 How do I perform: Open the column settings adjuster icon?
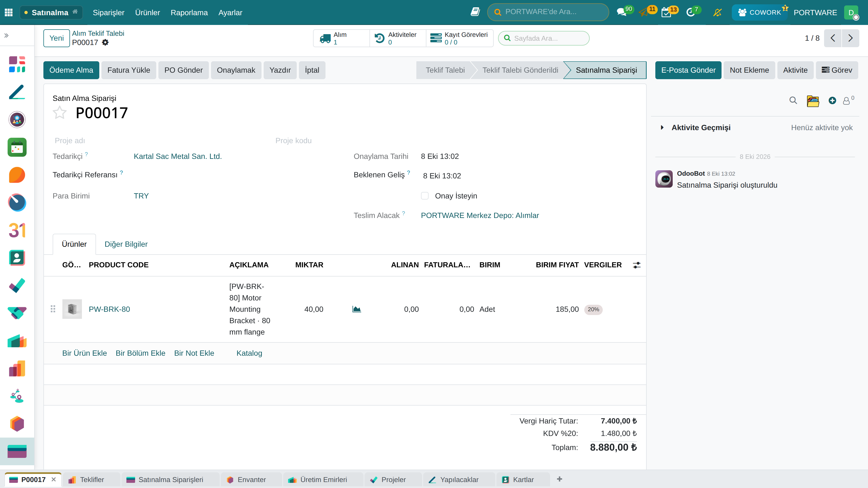637,265
